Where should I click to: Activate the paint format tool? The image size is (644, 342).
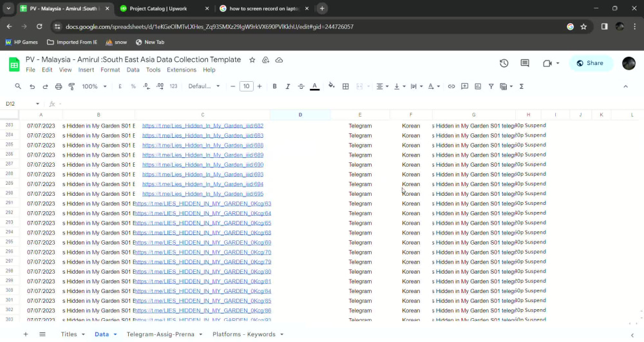(x=71, y=86)
